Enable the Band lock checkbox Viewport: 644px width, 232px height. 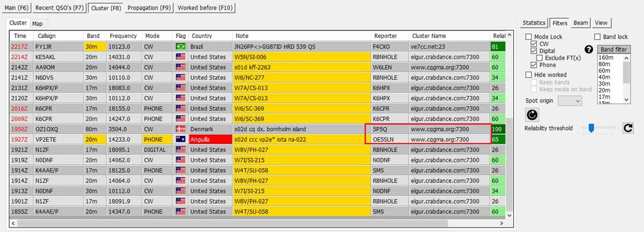(x=598, y=37)
